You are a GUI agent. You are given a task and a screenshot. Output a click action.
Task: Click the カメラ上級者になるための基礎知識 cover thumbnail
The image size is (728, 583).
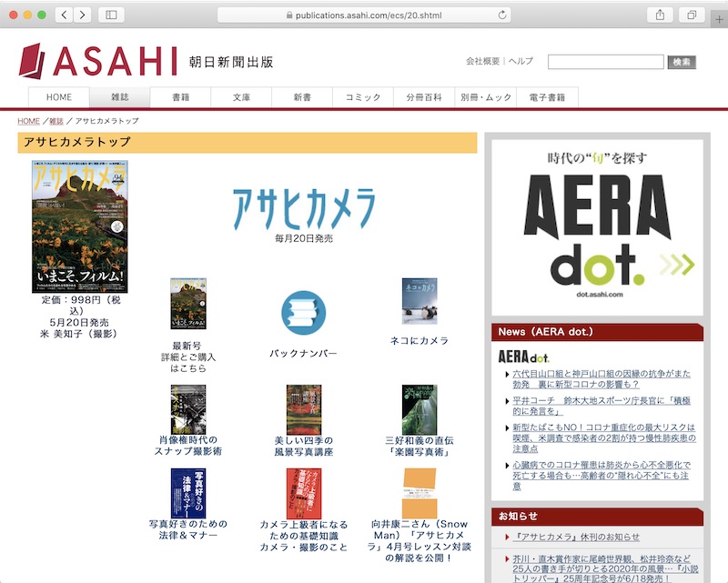tap(304, 494)
